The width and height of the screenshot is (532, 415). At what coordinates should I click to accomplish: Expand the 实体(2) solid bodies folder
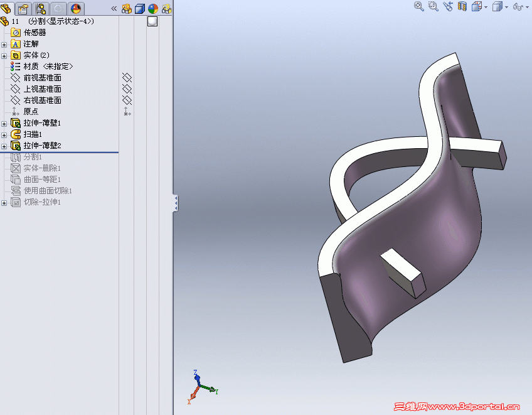(x=4, y=56)
